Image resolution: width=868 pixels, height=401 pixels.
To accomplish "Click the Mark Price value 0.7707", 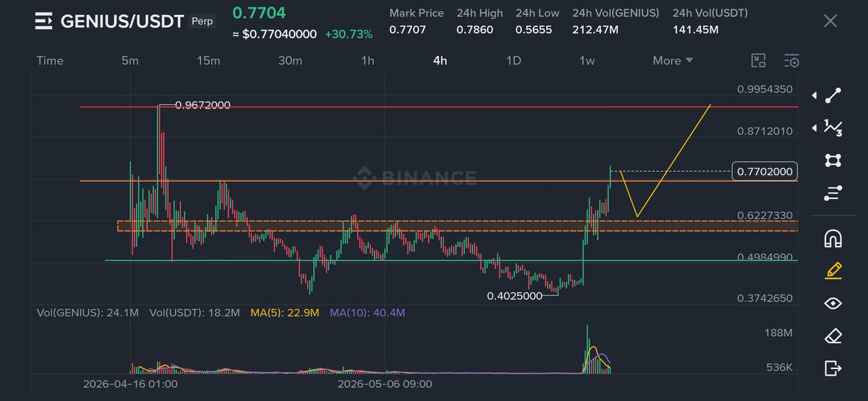I will (407, 30).
